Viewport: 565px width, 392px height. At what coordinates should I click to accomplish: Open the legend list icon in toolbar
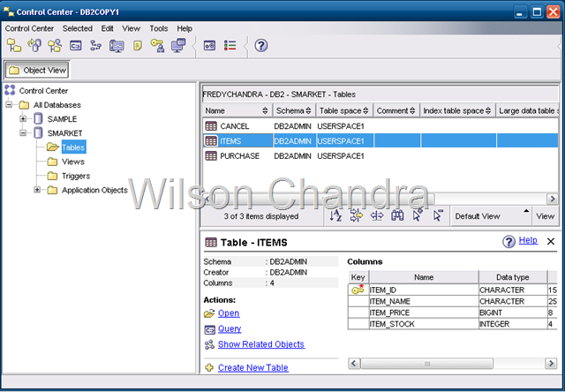coord(230,45)
